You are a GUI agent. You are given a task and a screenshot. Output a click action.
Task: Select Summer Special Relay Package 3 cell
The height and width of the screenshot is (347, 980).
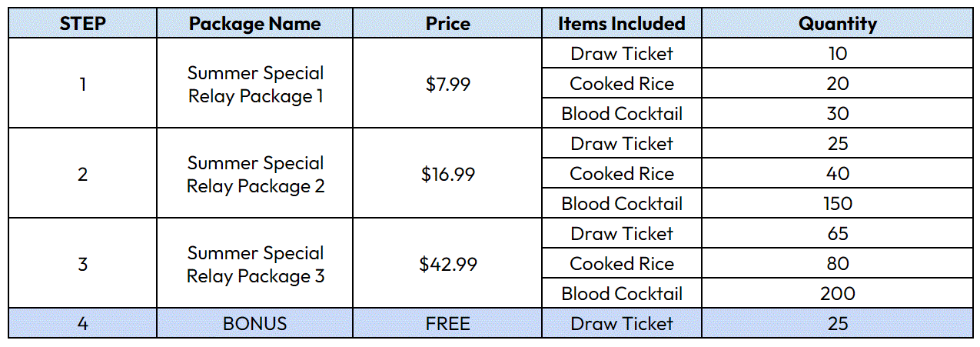tap(255, 264)
